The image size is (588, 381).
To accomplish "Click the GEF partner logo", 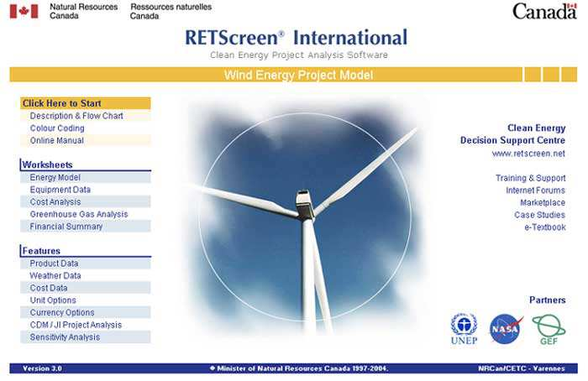I will coord(549,330).
